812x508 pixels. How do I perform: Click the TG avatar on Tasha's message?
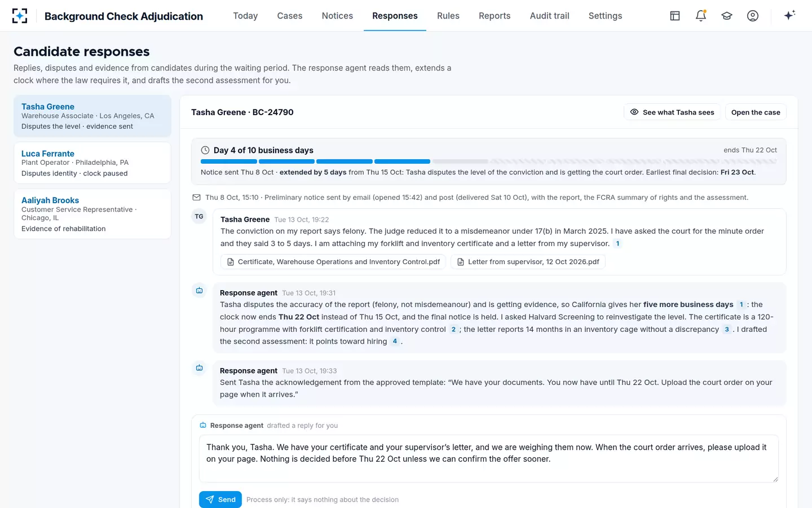click(x=199, y=216)
